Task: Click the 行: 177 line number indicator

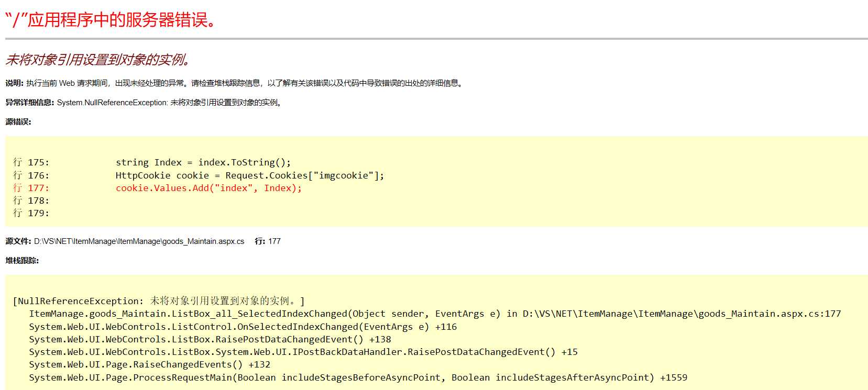Action: (268, 241)
